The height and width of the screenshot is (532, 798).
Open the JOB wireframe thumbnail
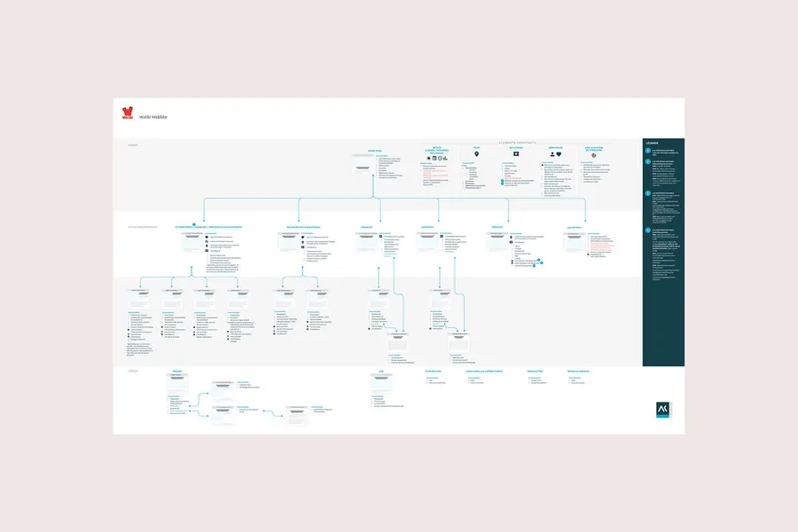pyautogui.click(x=381, y=383)
